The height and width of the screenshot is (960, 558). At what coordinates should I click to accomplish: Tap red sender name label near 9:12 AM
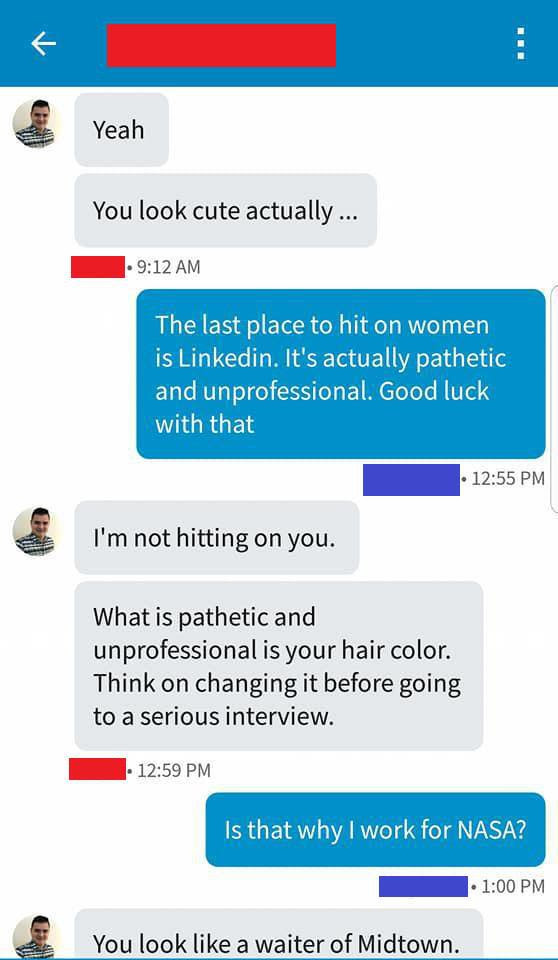click(98, 267)
